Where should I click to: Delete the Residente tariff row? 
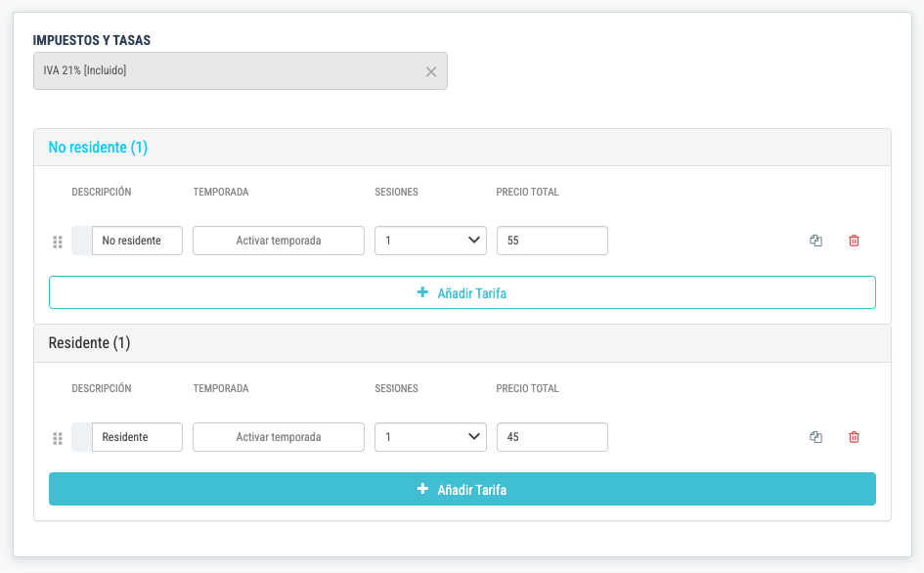(x=854, y=437)
